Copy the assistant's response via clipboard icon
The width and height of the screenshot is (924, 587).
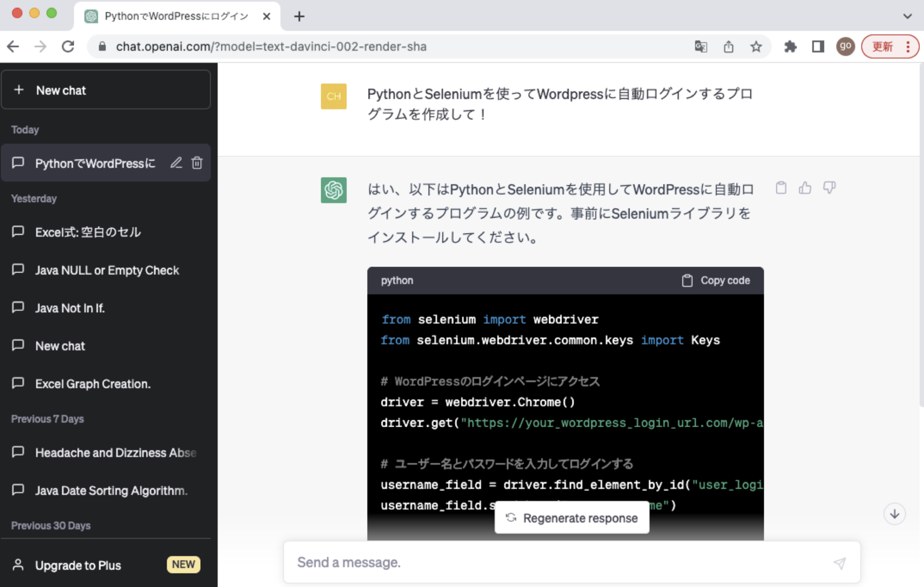(x=782, y=188)
